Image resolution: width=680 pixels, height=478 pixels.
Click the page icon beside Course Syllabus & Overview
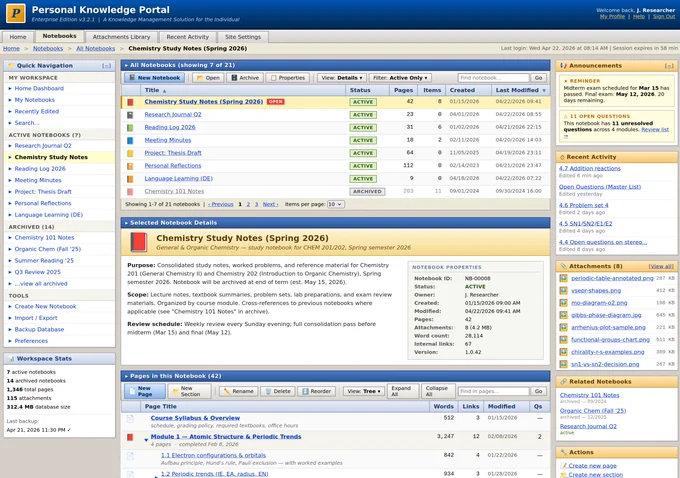(x=130, y=419)
